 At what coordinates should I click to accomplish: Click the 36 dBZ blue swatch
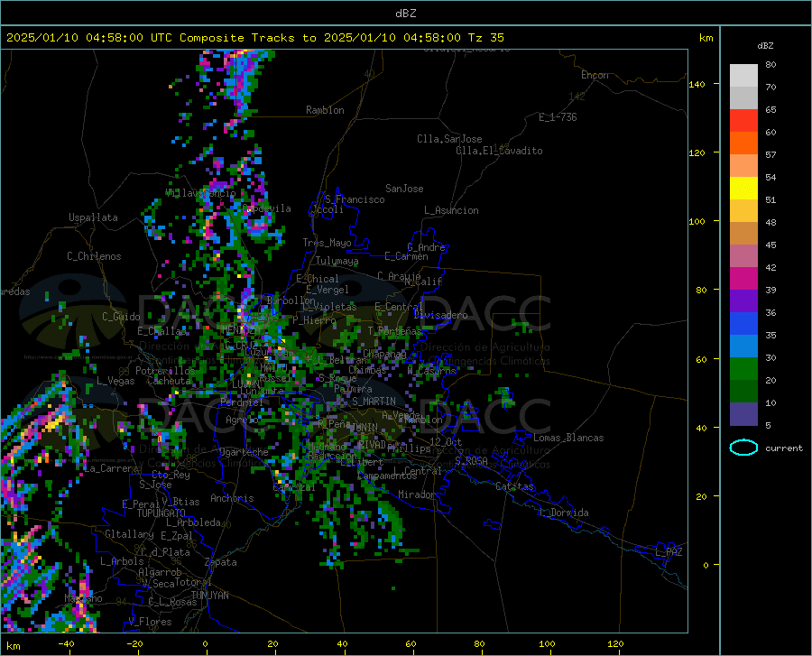(x=743, y=324)
